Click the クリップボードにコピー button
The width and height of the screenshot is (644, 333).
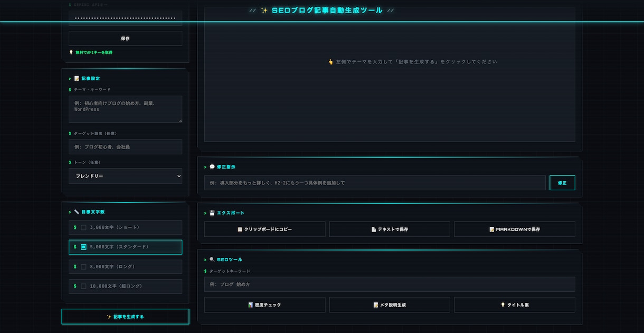pyautogui.click(x=264, y=229)
